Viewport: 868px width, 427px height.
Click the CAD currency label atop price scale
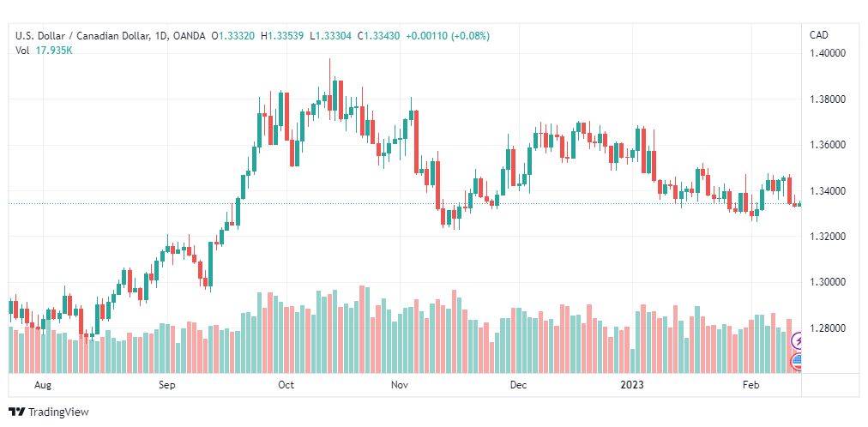click(x=819, y=35)
